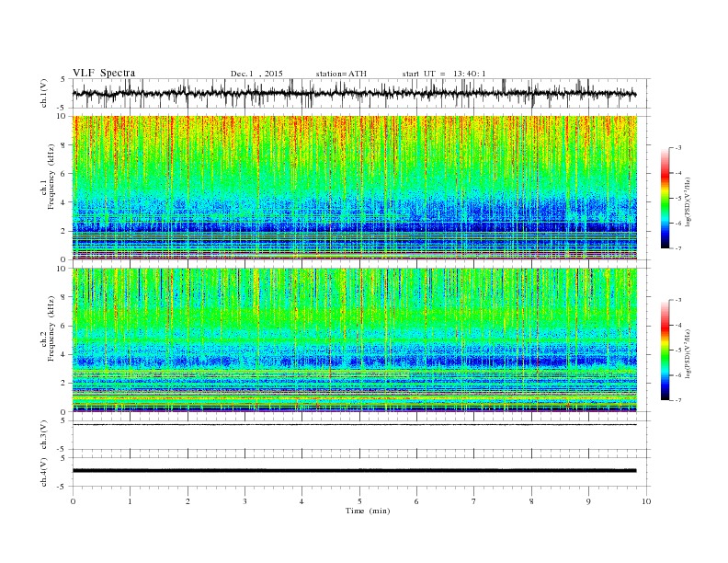Image resolution: width=728 pixels, height=563 pixels.
Task: Click the "Time (min)" x-axis label
Action: pos(368,511)
